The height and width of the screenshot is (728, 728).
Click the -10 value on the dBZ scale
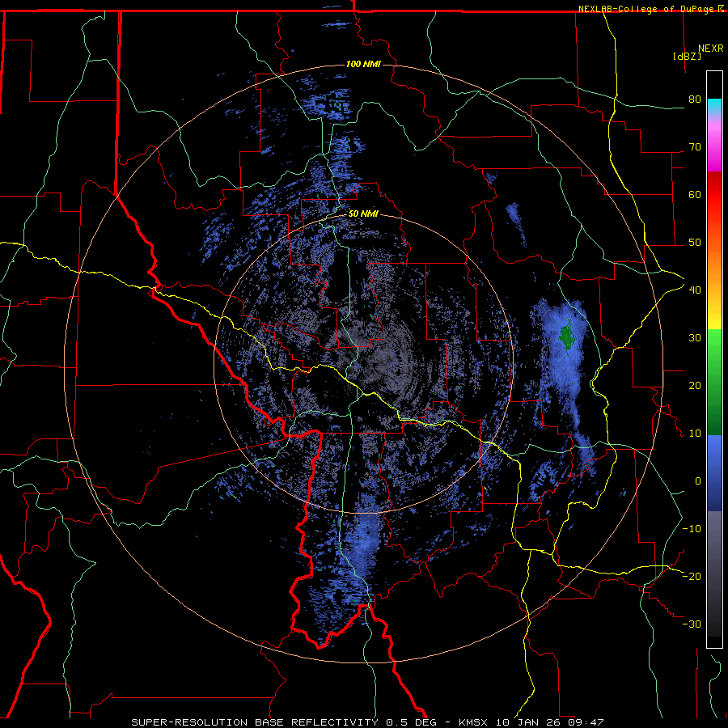[x=692, y=529]
